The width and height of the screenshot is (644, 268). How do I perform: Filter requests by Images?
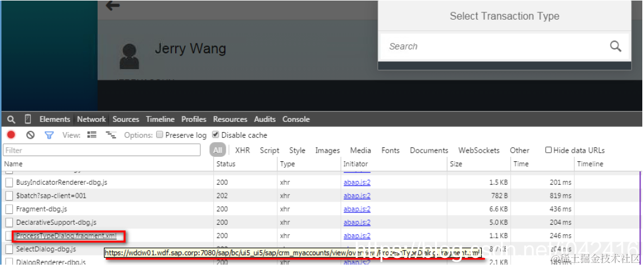point(327,151)
